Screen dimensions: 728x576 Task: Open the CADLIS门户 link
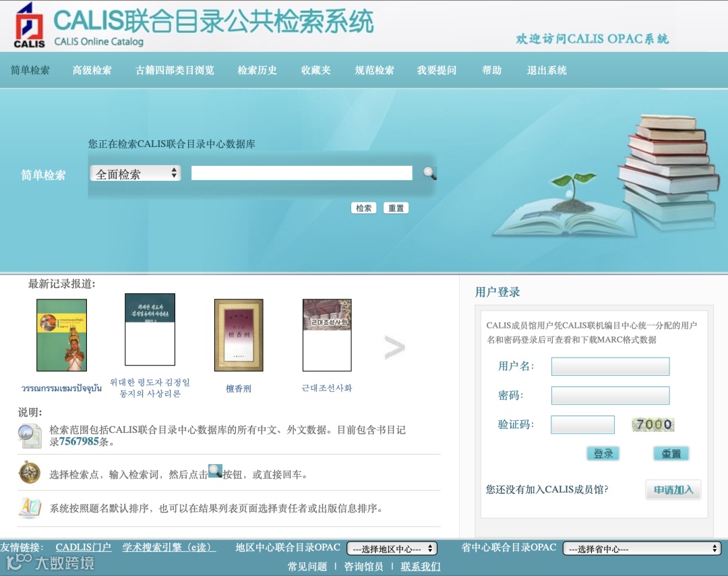click(x=83, y=547)
